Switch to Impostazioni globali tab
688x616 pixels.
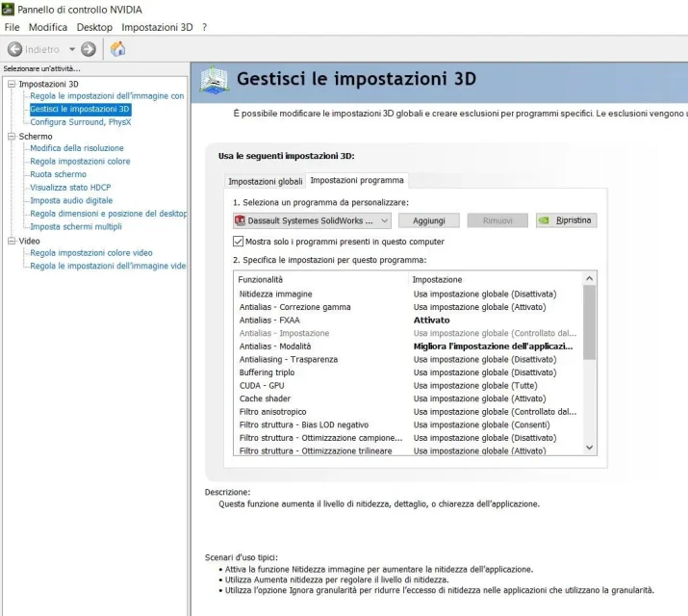point(265,181)
